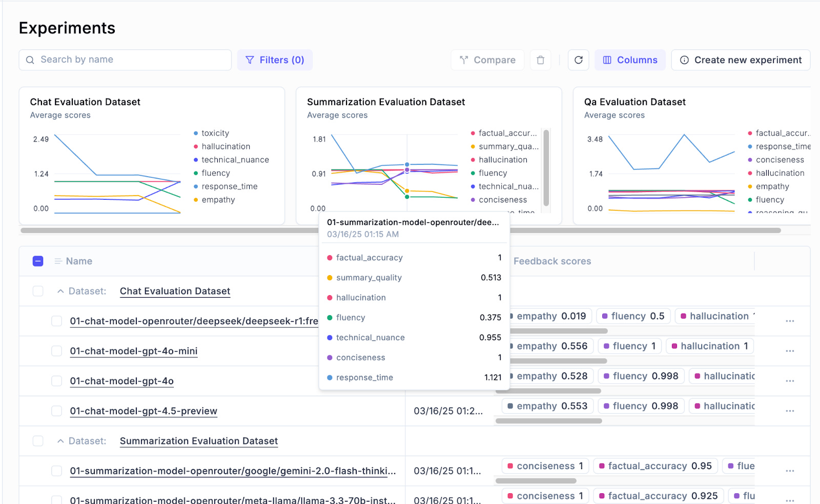Select the 01-chat-model-gpt-4o checkbox
Screen dimensions: 820x504
[x=56, y=381]
